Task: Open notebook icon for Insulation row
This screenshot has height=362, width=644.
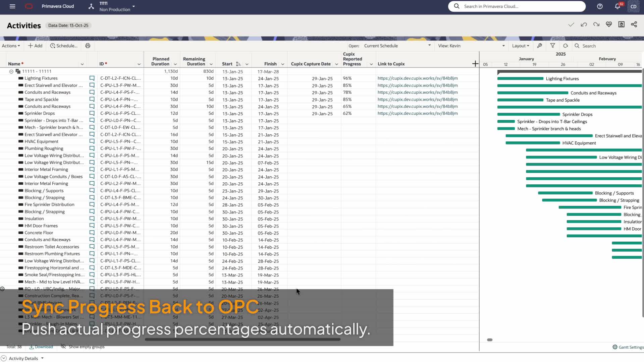Action: 92,219
